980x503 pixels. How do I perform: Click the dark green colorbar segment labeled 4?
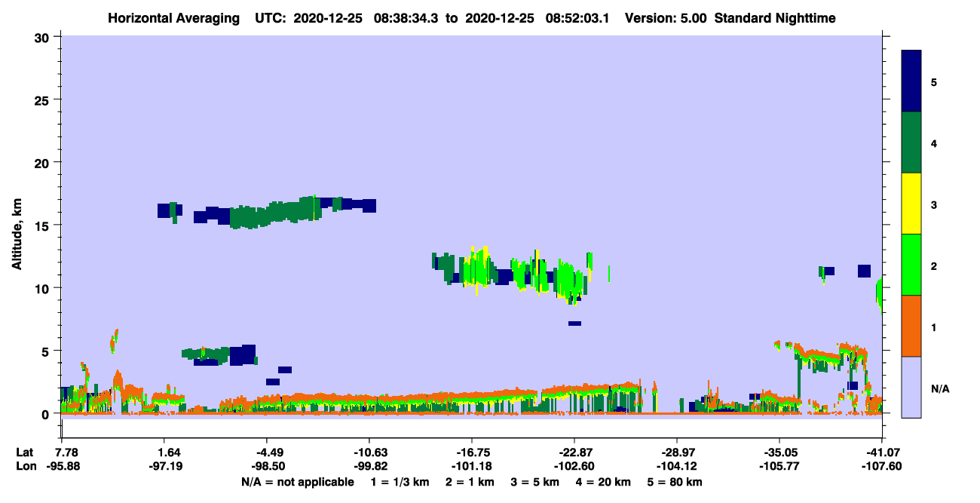(911, 143)
